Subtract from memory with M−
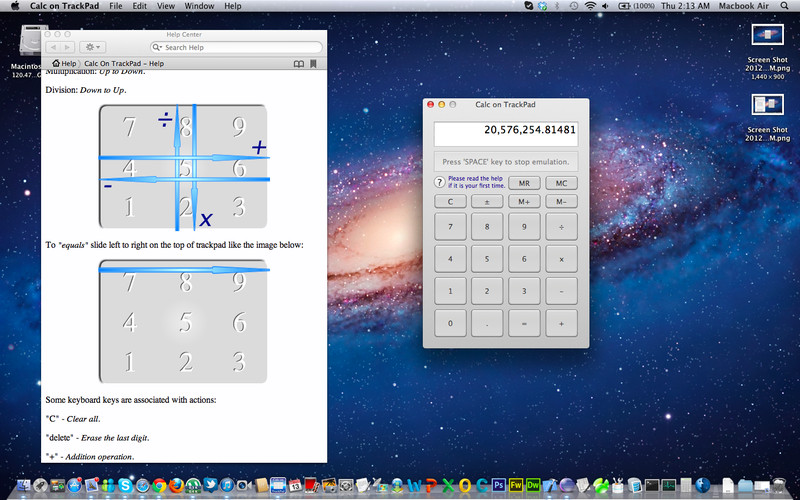 tap(561, 202)
